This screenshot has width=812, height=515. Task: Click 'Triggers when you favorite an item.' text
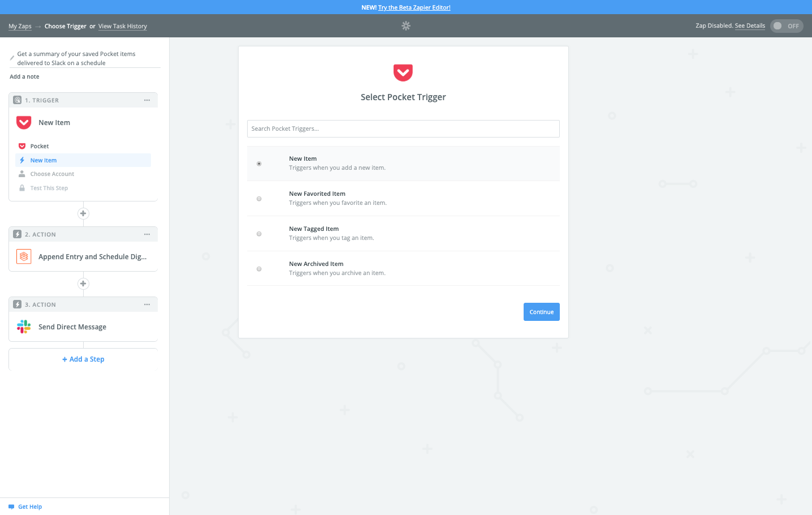338,203
